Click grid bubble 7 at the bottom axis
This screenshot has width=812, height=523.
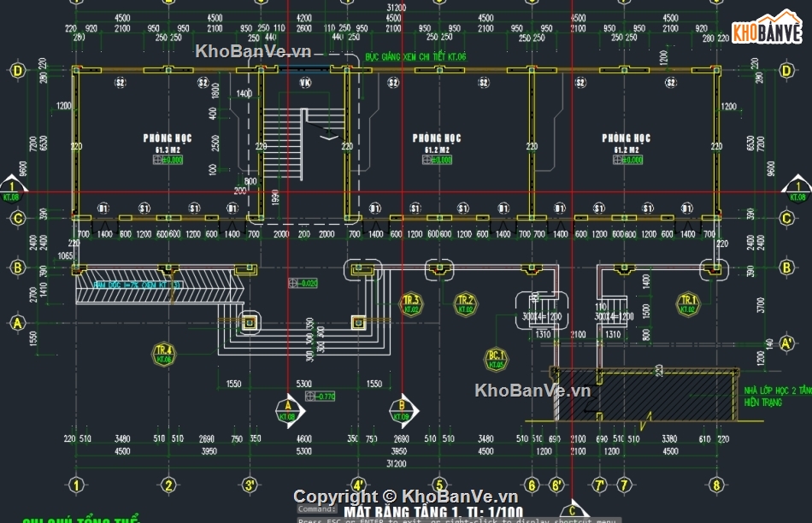tap(624, 485)
